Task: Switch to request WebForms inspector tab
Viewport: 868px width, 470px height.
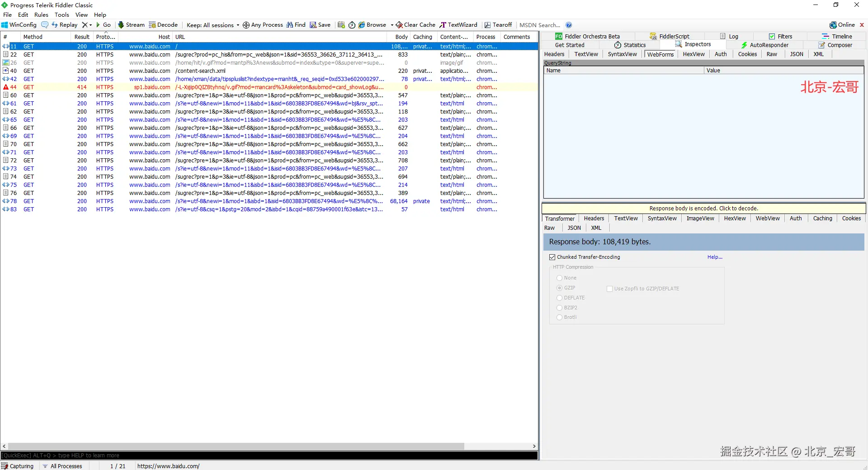Action: pos(660,54)
